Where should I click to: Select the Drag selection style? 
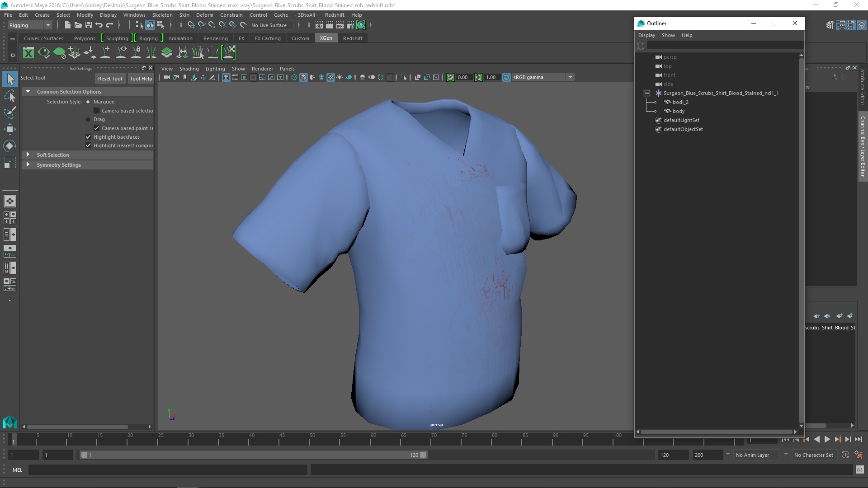coord(88,120)
